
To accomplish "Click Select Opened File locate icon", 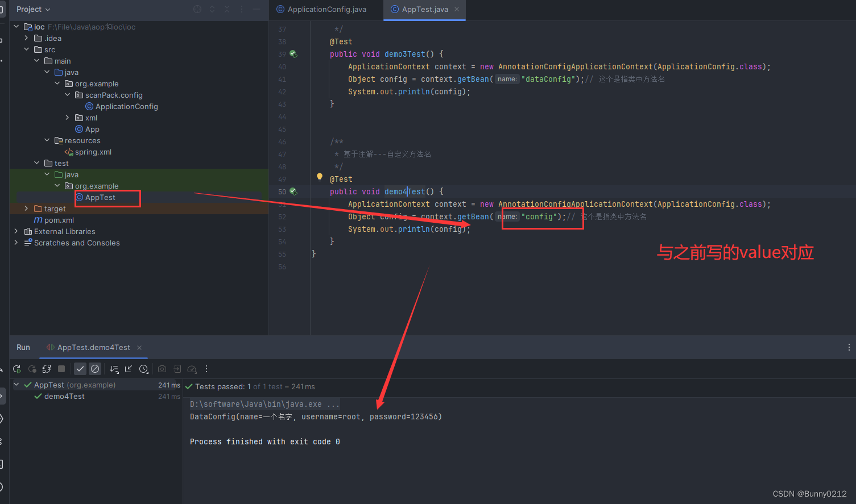I will [197, 9].
